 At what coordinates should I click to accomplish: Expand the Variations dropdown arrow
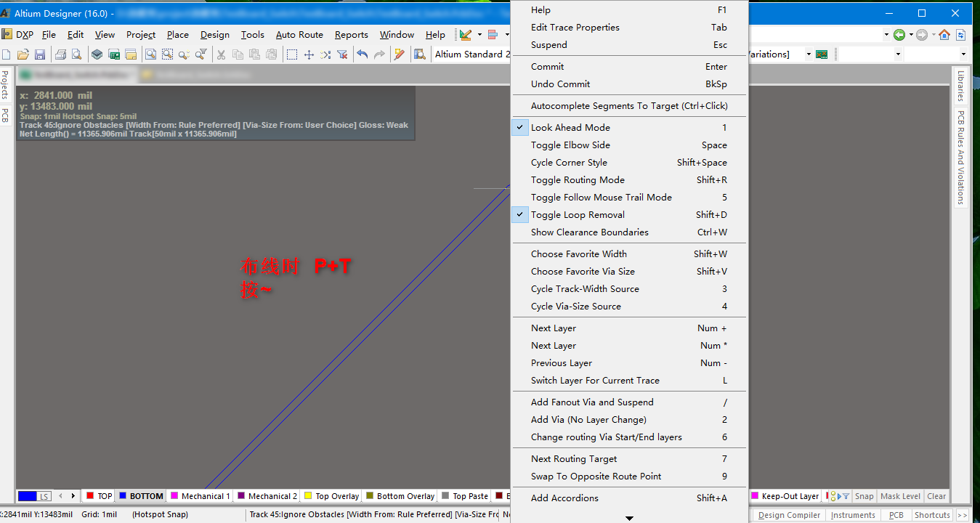point(807,54)
